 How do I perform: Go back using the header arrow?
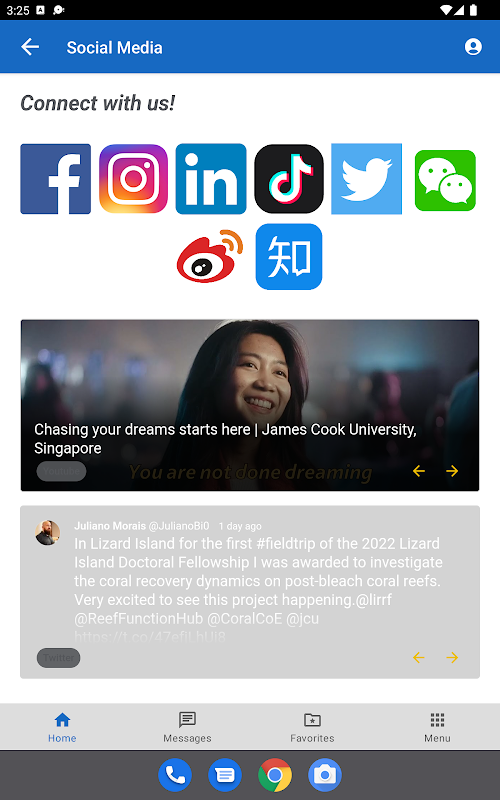pyautogui.click(x=30, y=47)
